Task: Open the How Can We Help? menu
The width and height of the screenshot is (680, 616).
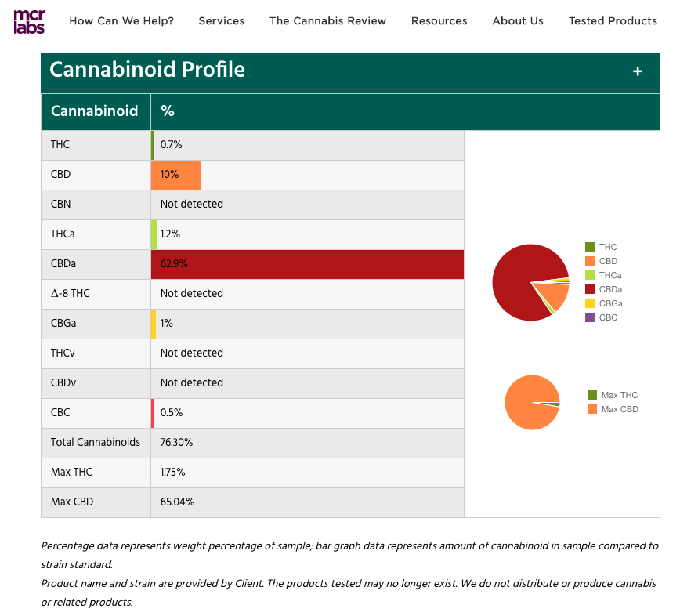Action: tap(121, 21)
